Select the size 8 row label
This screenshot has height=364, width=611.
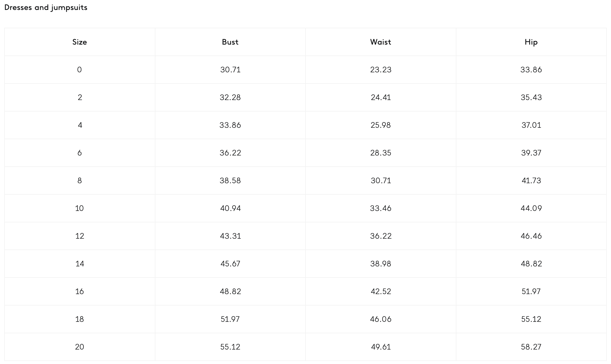pyautogui.click(x=80, y=180)
